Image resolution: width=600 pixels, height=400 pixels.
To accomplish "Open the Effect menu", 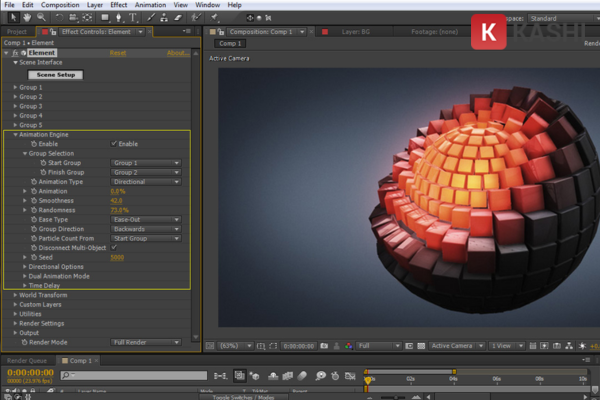I will click(x=119, y=5).
